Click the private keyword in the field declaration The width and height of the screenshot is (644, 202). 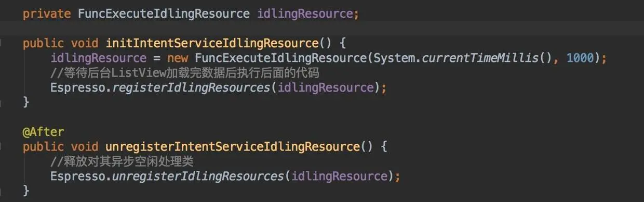click(x=47, y=14)
